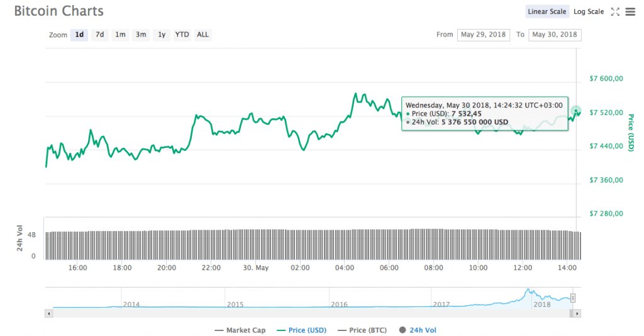Click the $7 520,00 axis label
The width and height of the screenshot is (644, 336).
pyautogui.click(x=606, y=113)
